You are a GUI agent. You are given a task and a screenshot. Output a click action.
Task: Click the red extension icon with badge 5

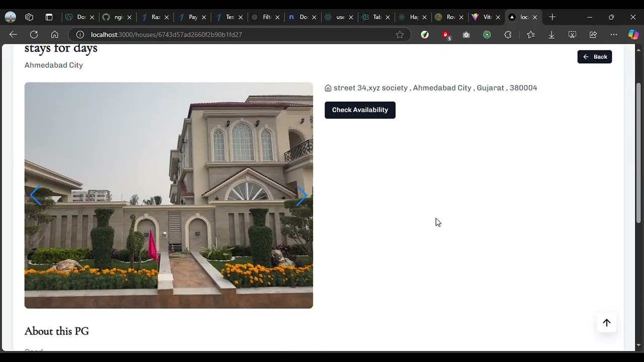pyautogui.click(x=446, y=35)
